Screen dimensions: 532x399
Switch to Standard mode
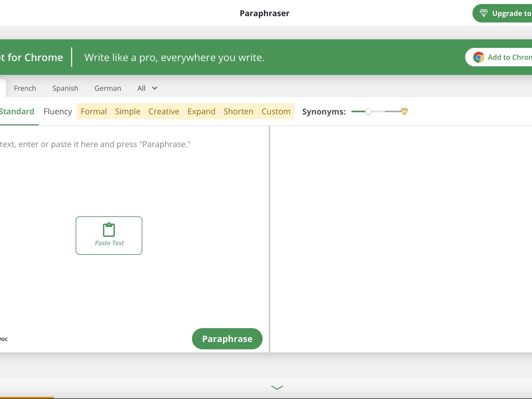point(17,111)
